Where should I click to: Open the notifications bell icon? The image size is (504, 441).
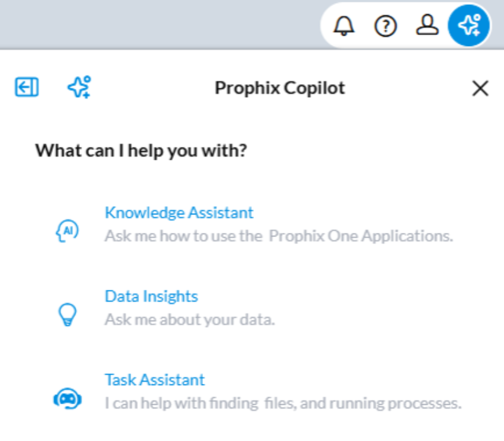coord(344,26)
